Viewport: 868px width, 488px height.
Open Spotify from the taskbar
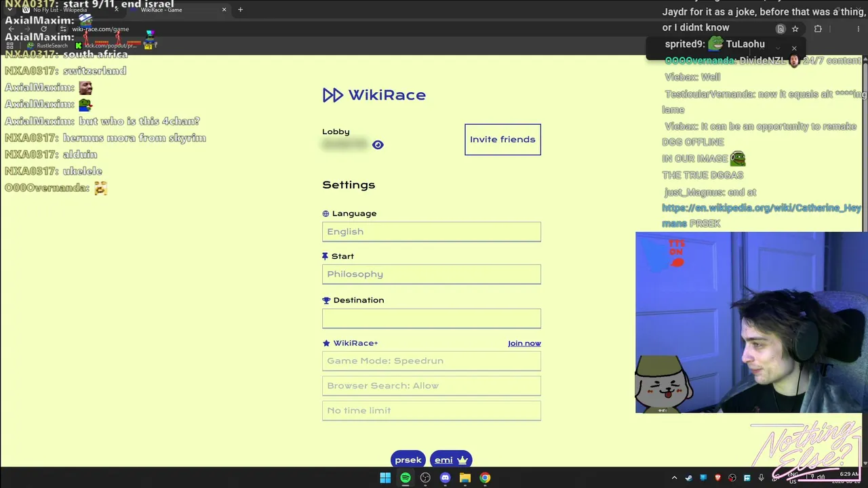tap(405, 478)
